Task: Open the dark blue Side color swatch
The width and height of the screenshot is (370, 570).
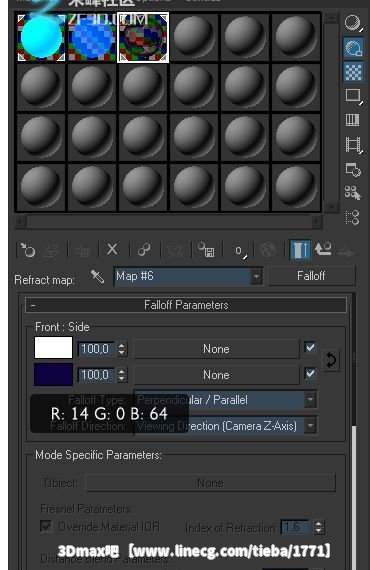Action: 53,374
